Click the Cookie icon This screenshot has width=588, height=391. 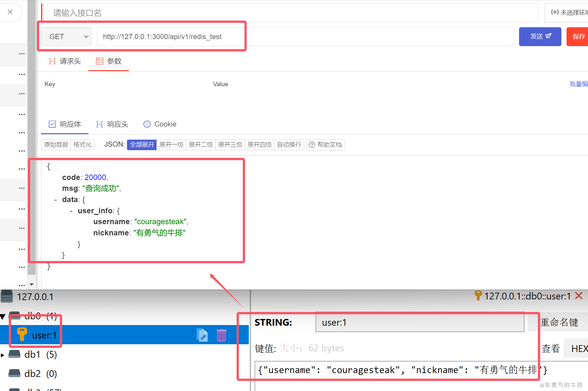[147, 124]
